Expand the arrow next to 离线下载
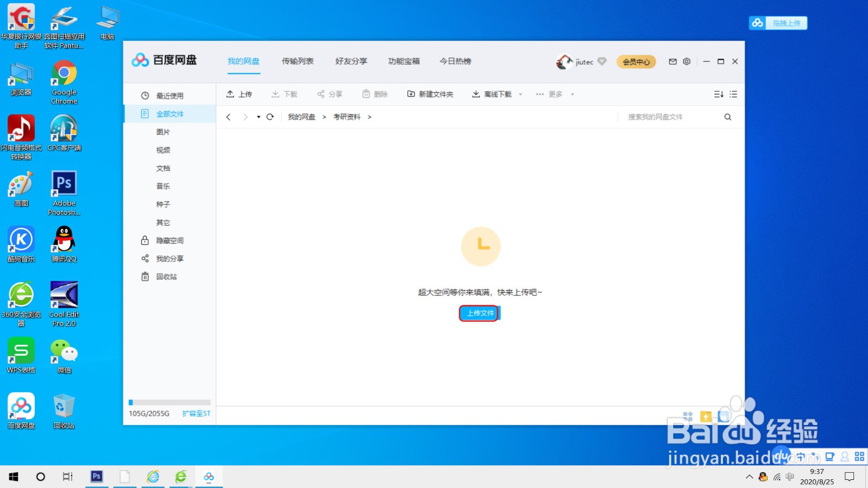The width and height of the screenshot is (868, 488). click(x=520, y=94)
